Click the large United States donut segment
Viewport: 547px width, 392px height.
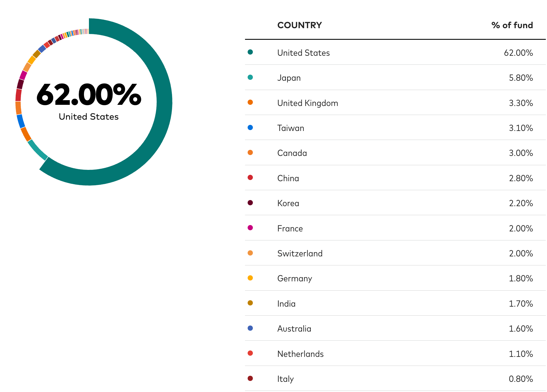(x=164, y=102)
